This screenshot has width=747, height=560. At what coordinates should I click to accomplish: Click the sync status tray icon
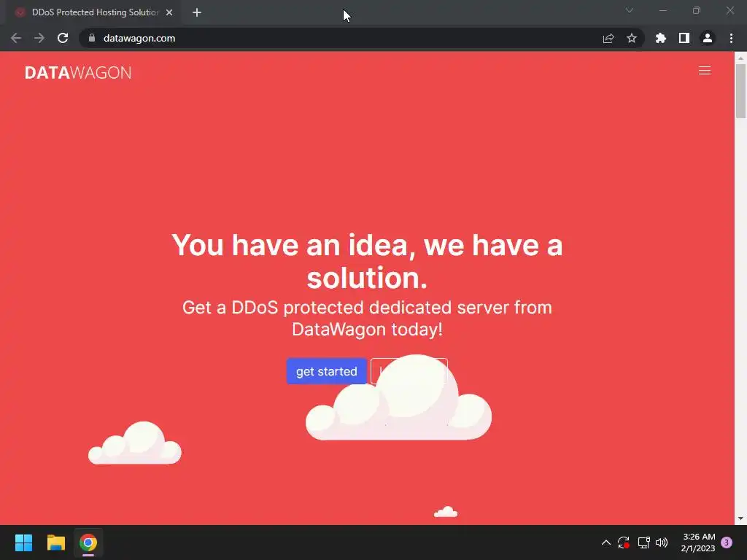[624, 542]
